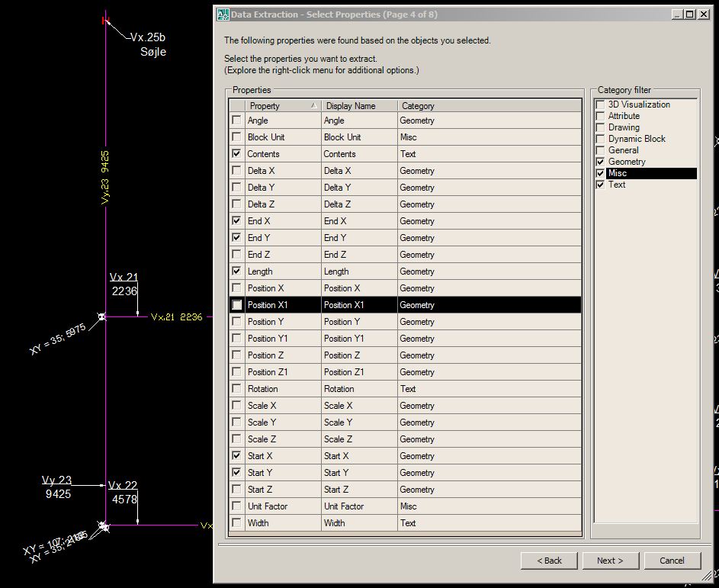719x588 pixels.
Task: Uncheck the Length property
Action: tap(236, 271)
